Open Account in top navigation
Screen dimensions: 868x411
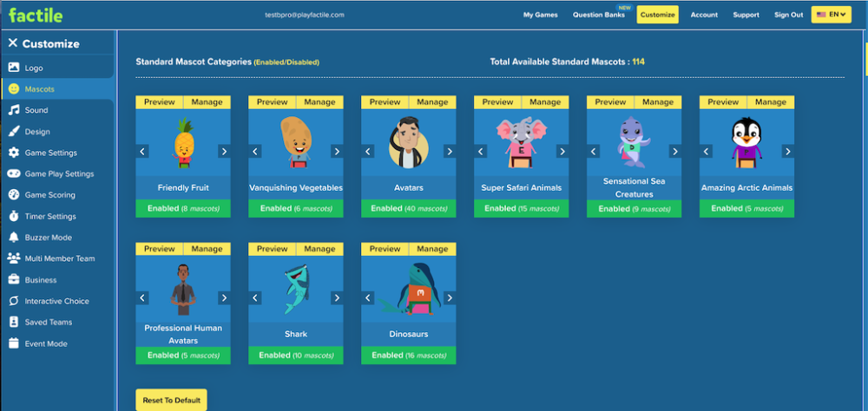coord(704,15)
